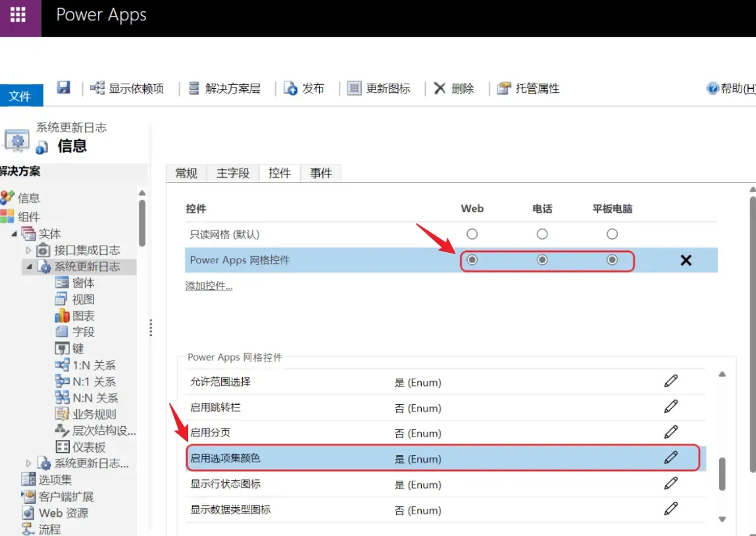Expand the 接口集成日志 tree node
756x536 pixels.
(x=28, y=250)
